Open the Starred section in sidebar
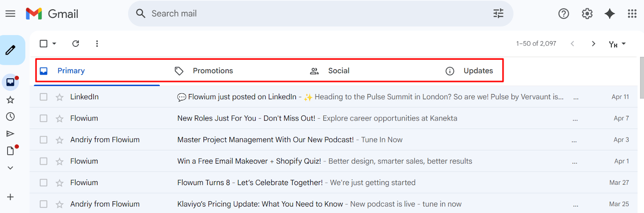Viewport: 644px width, 213px height. point(10,100)
